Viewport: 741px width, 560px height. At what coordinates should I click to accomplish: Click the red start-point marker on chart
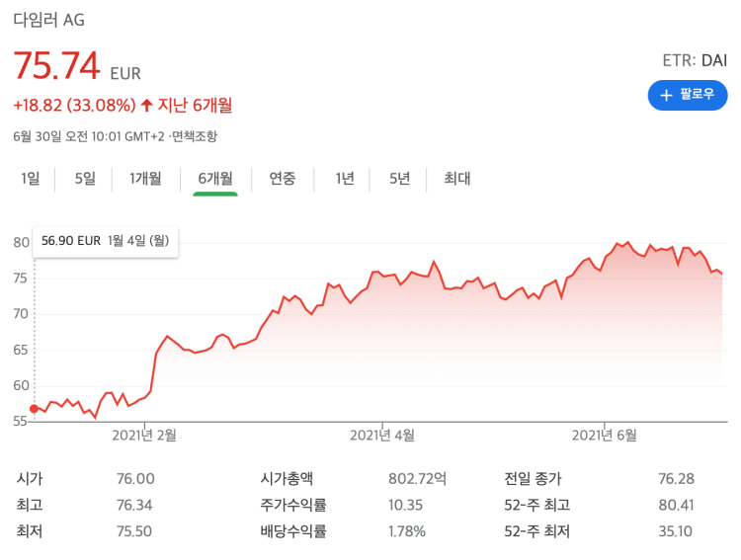[34, 409]
